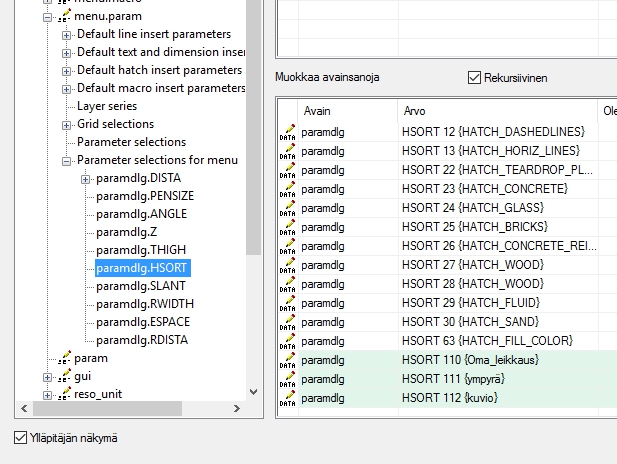The height and width of the screenshot is (464, 617).
Task: Expand the Grid selections tree node
Action: point(67,125)
